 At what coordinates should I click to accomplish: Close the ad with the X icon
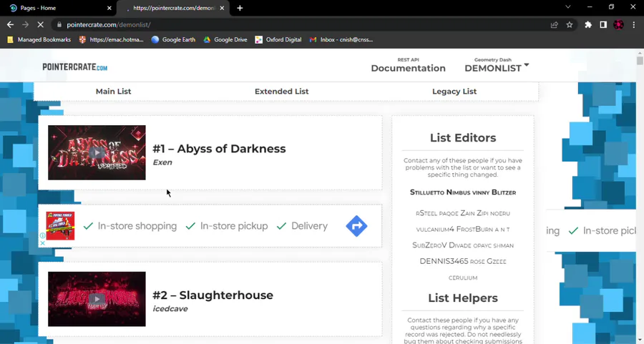[42, 243]
